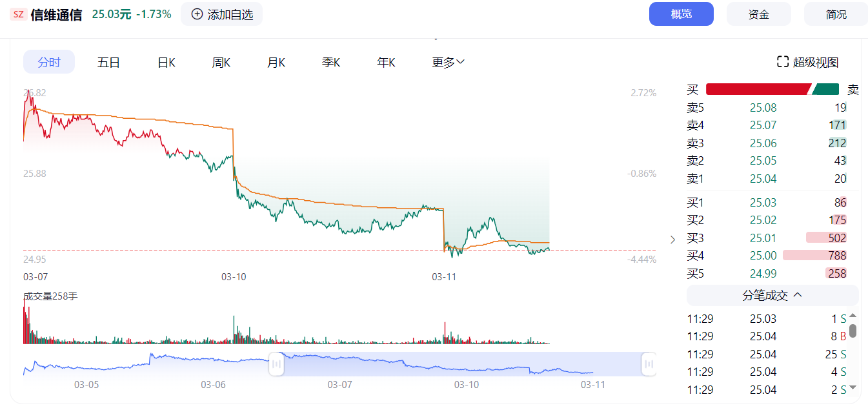Click the right chevron beside the chart

[672, 240]
